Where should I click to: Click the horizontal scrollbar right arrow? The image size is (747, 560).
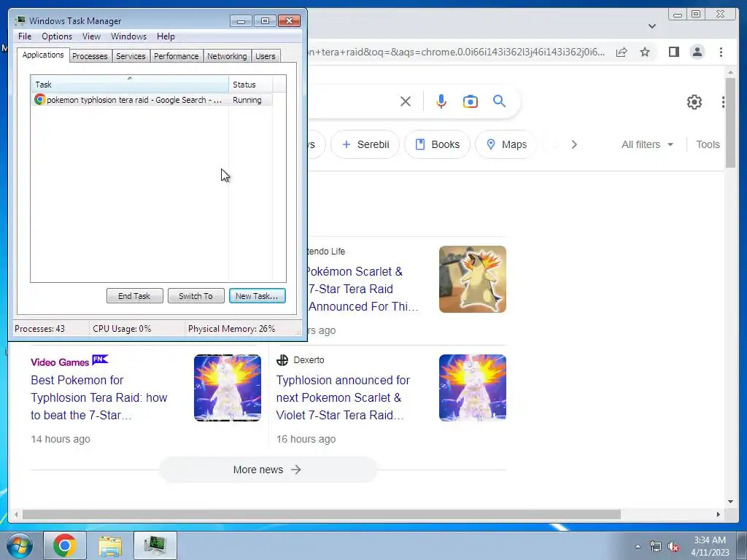click(719, 514)
